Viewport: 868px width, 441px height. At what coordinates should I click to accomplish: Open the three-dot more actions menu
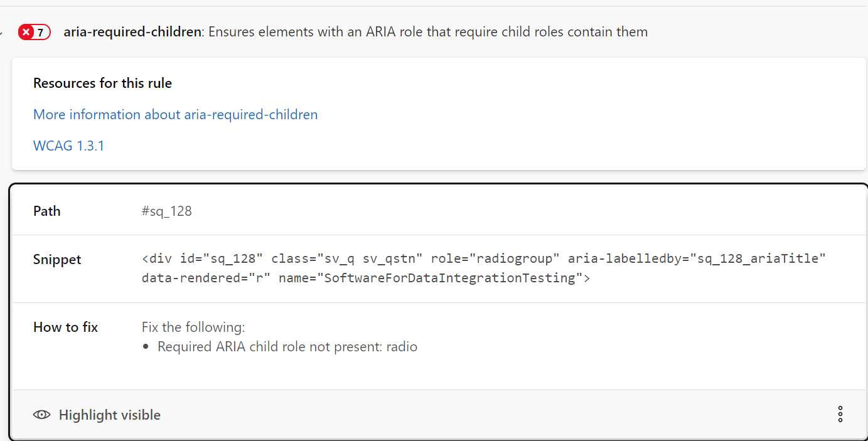pyautogui.click(x=840, y=414)
